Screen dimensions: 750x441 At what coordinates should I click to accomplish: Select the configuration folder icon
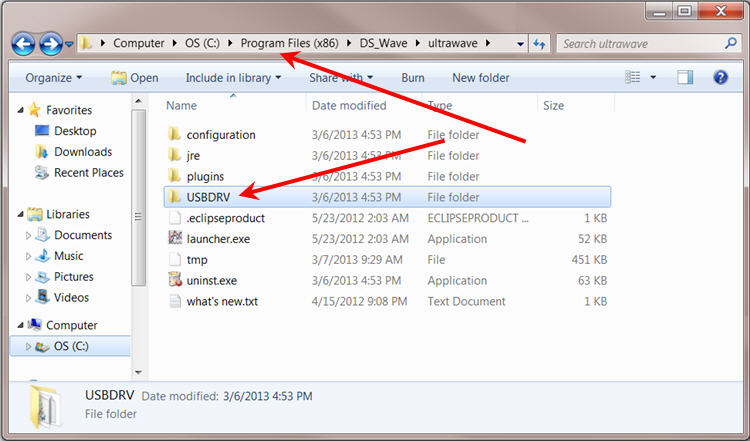[175, 134]
